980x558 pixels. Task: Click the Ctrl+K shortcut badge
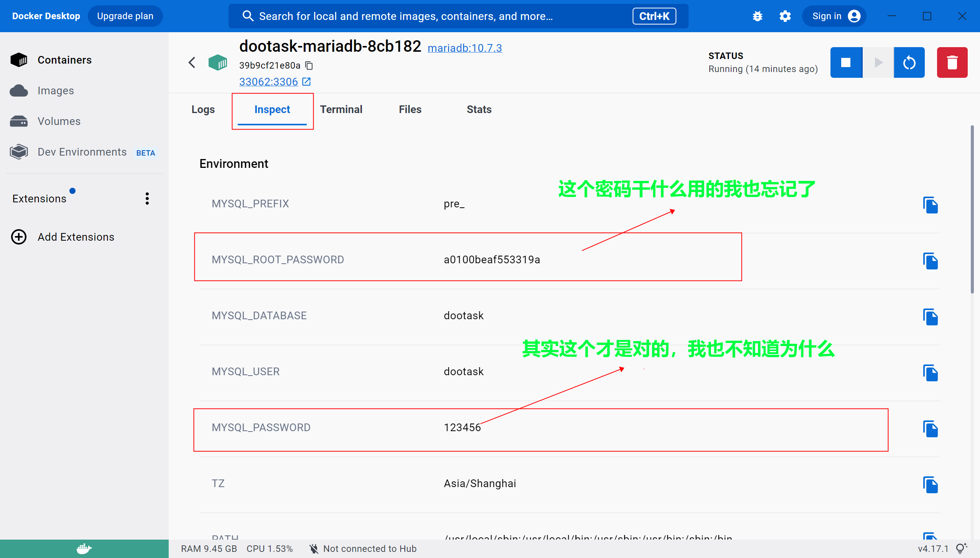654,16
